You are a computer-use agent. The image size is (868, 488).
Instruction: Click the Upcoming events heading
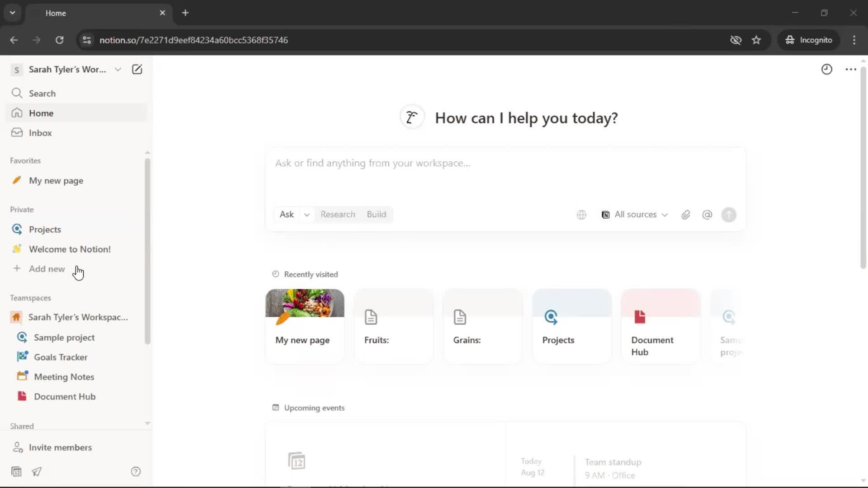coord(314,408)
